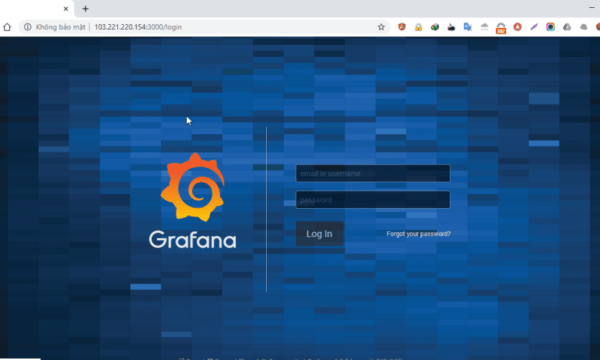
Task: Focus the password field
Action: click(x=373, y=200)
